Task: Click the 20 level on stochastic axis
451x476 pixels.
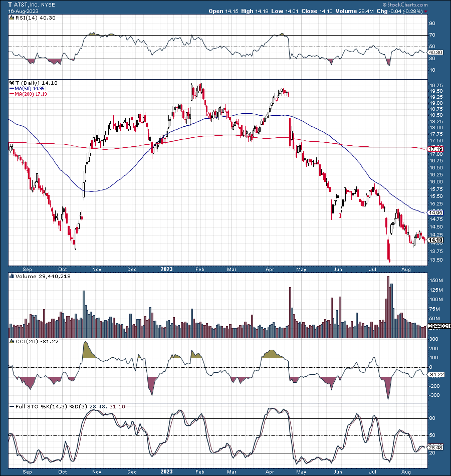Action: [x=432, y=453]
